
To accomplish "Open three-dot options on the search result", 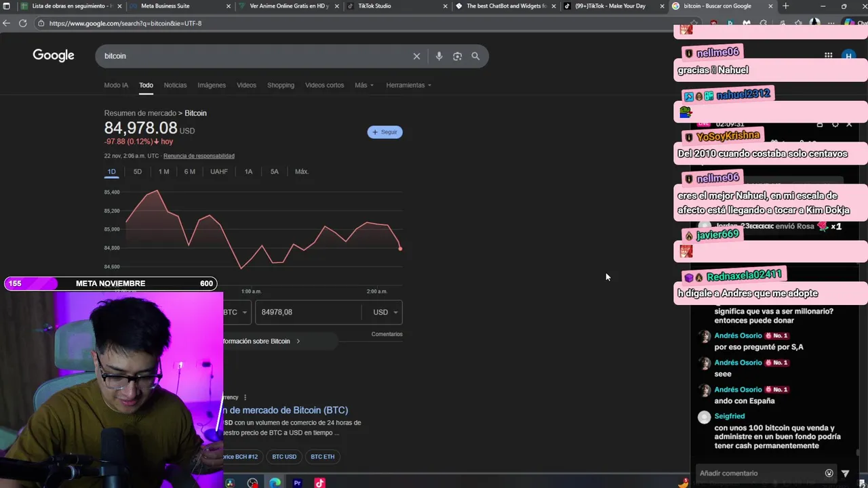I will coord(245,397).
